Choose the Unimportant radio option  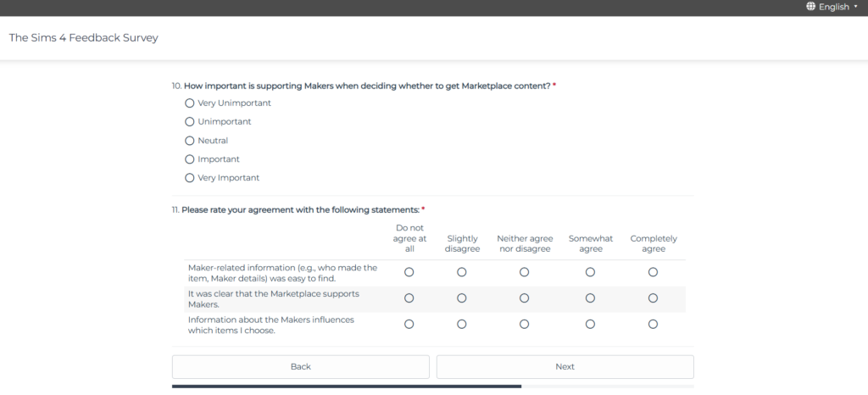tap(190, 122)
